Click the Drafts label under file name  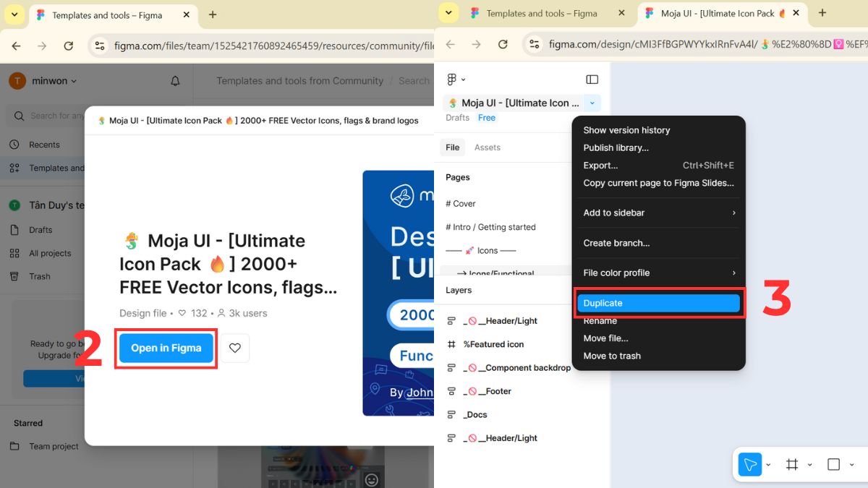[x=458, y=118]
